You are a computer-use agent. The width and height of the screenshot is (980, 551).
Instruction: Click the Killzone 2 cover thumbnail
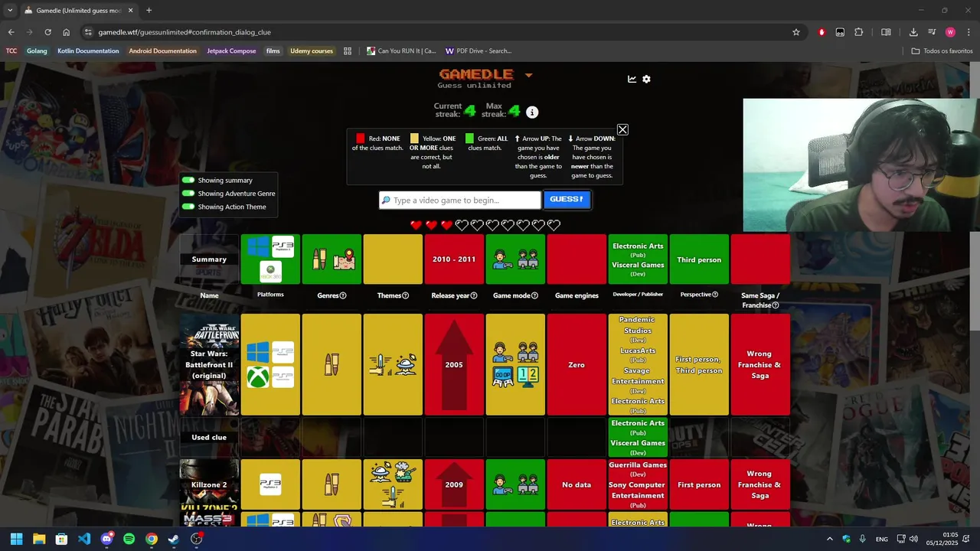coord(209,484)
